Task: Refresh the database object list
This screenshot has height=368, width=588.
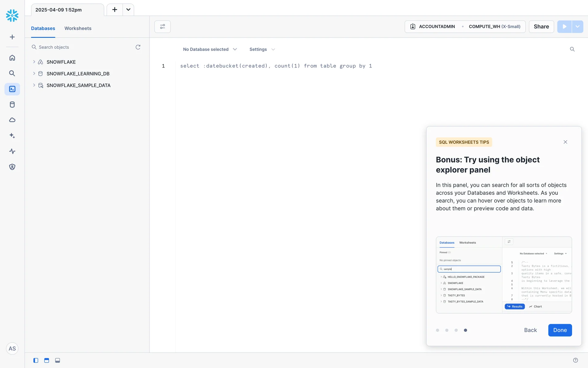Action: point(138,47)
